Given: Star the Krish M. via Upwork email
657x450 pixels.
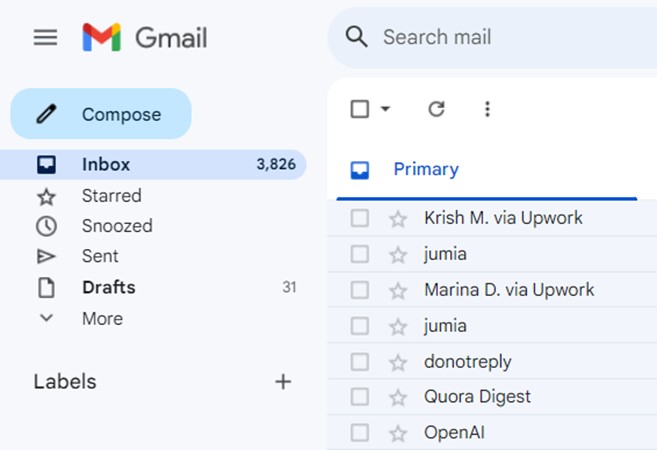Looking at the screenshot, I should coord(398,219).
